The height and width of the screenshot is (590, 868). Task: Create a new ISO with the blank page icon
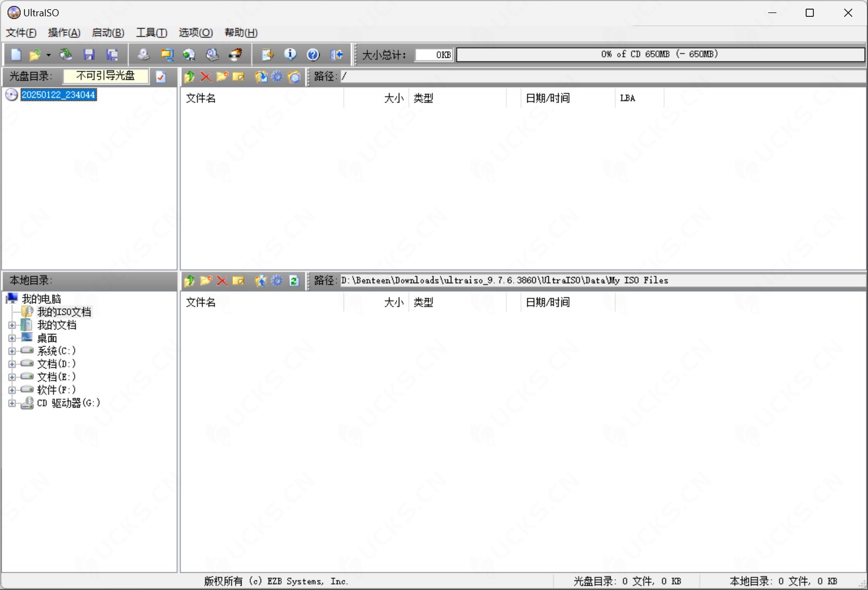click(16, 55)
